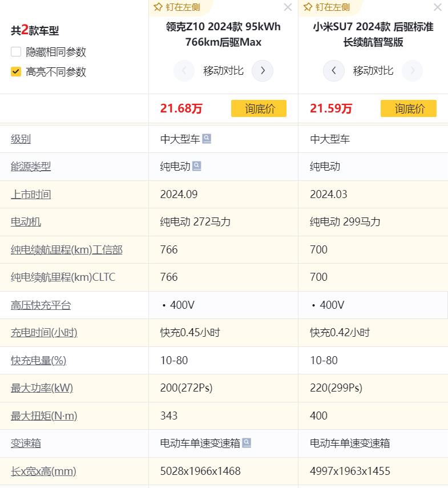Move 领克Z10 column right with arrow
This screenshot has width=448, height=488.
tap(263, 71)
